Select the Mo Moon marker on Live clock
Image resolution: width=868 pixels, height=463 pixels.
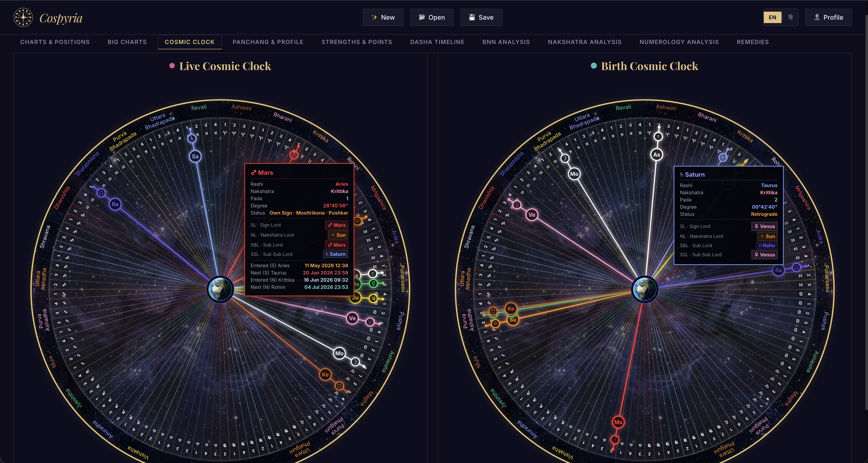339,353
